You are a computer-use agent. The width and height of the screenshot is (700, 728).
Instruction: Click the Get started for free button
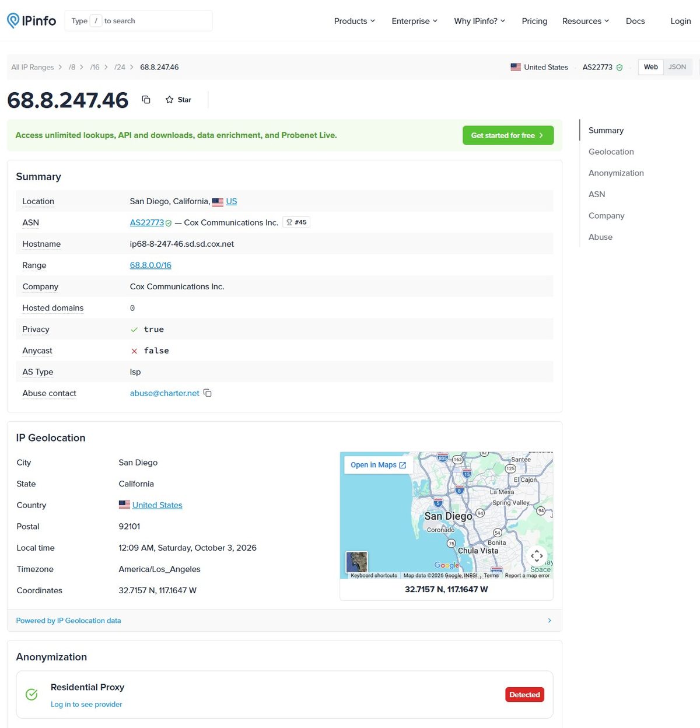508,135
